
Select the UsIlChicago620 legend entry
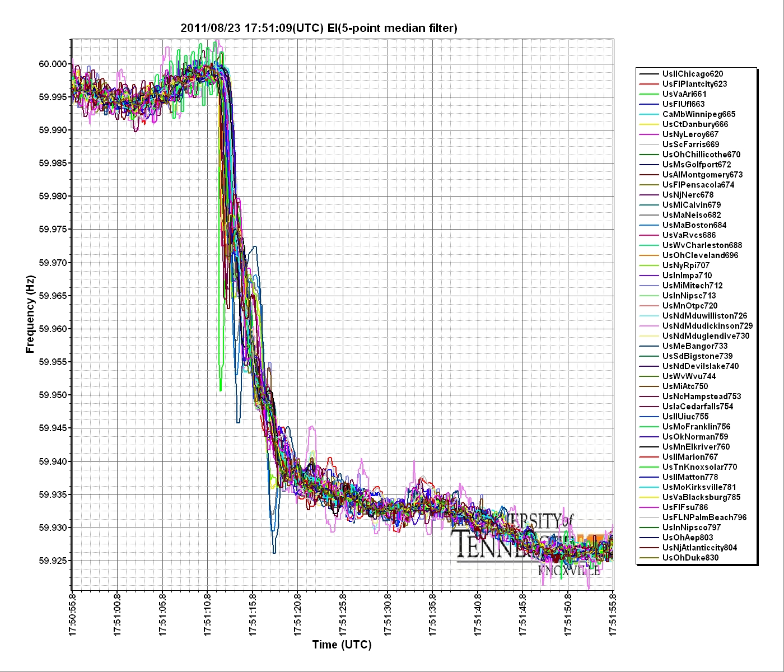click(x=692, y=74)
